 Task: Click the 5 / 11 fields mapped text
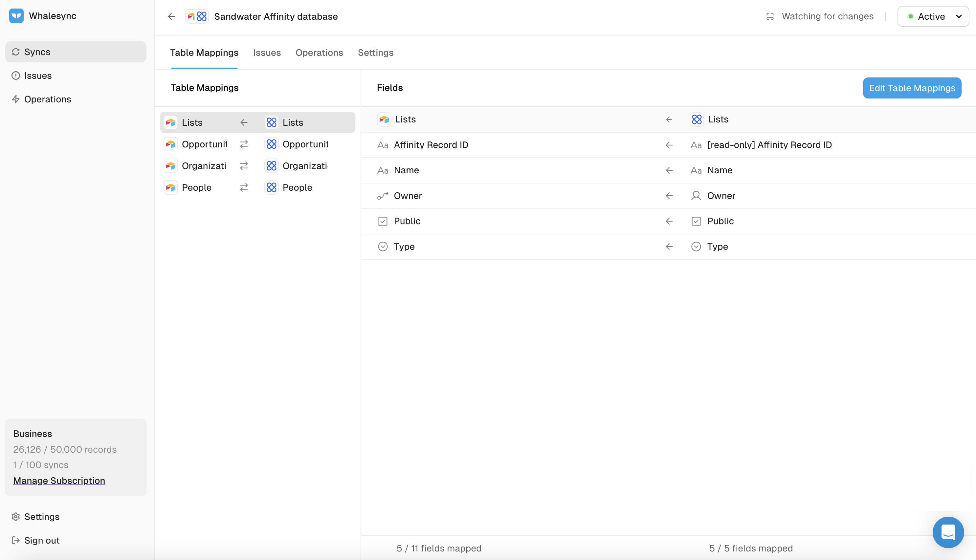pyautogui.click(x=439, y=549)
